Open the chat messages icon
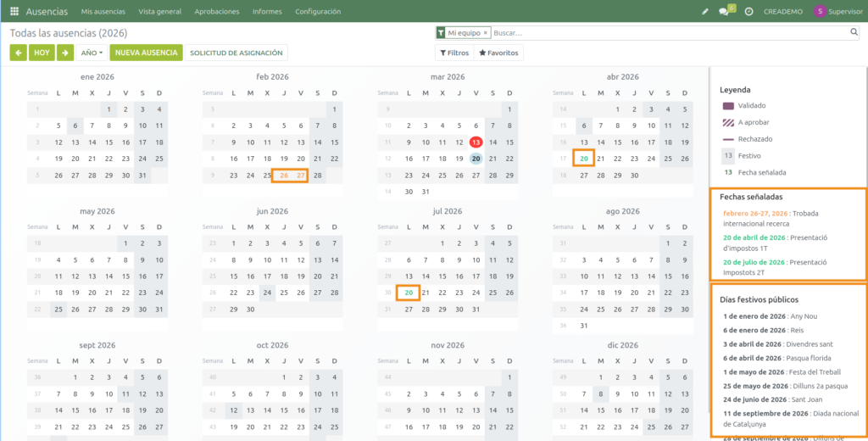 [725, 12]
